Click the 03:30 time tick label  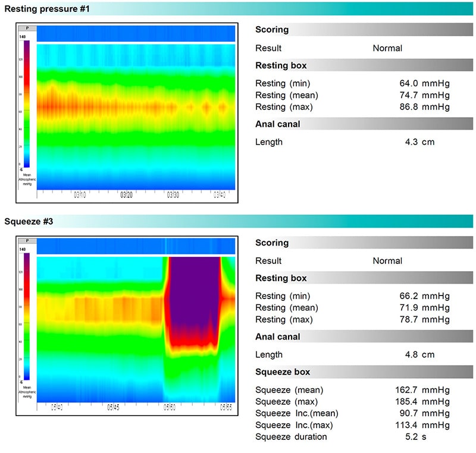(x=173, y=194)
